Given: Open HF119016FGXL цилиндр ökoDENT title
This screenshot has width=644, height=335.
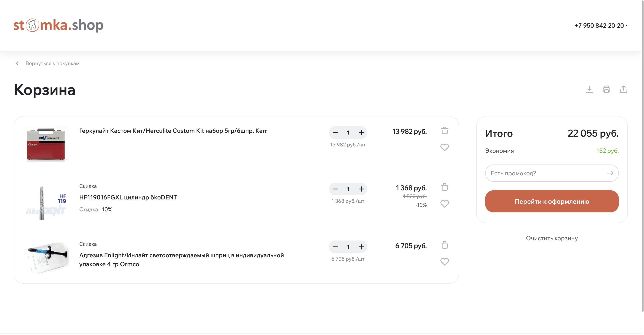Looking at the screenshot, I should (x=128, y=197).
